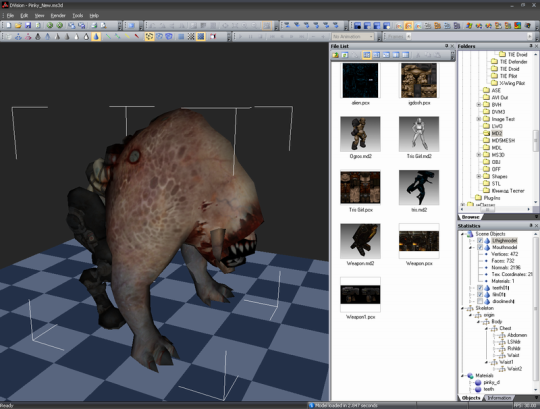Click the Frames slider track

(x=469, y=36)
